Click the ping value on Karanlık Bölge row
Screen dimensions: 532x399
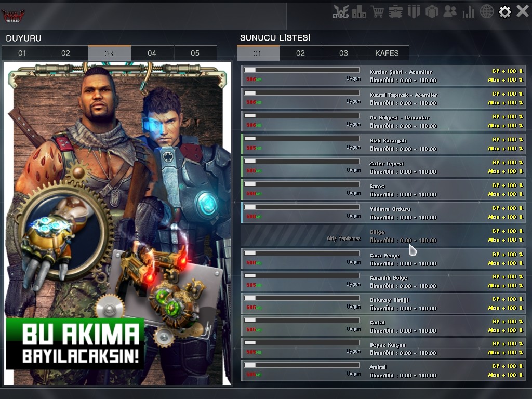click(x=254, y=285)
